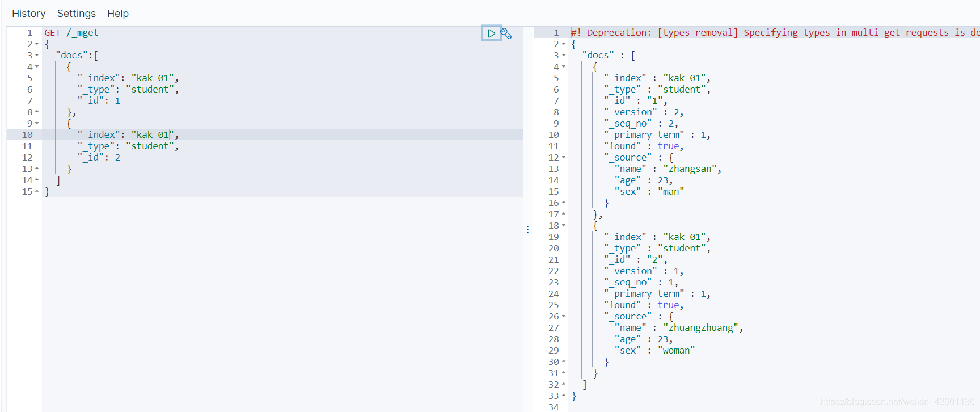Image resolution: width=980 pixels, height=412 pixels.
Task: Click "found" : true on response line 25
Action: point(644,305)
